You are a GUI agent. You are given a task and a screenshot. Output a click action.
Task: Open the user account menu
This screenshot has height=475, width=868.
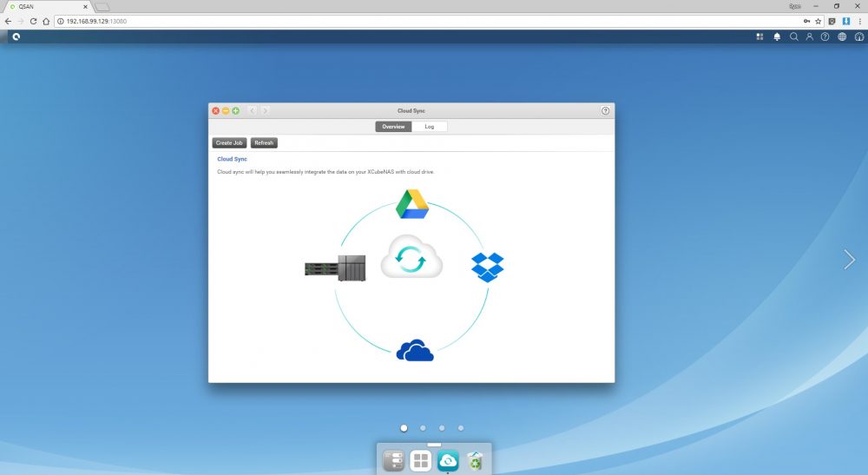click(809, 36)
